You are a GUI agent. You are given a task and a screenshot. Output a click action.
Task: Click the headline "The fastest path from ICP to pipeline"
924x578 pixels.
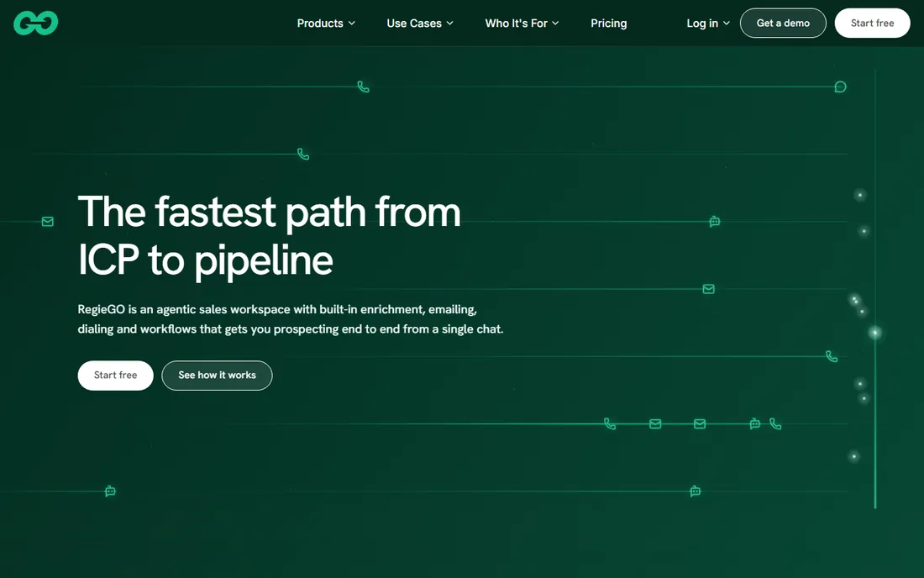pos(270,236)
